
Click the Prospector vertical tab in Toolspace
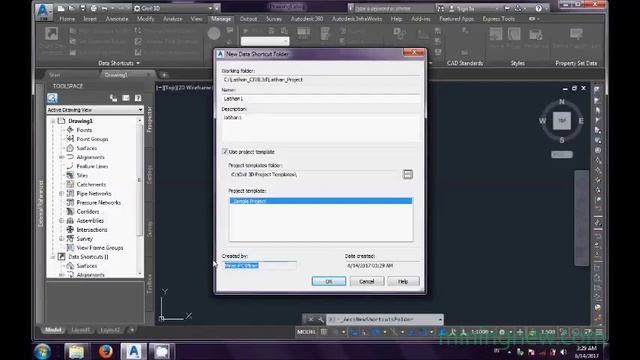149,119
